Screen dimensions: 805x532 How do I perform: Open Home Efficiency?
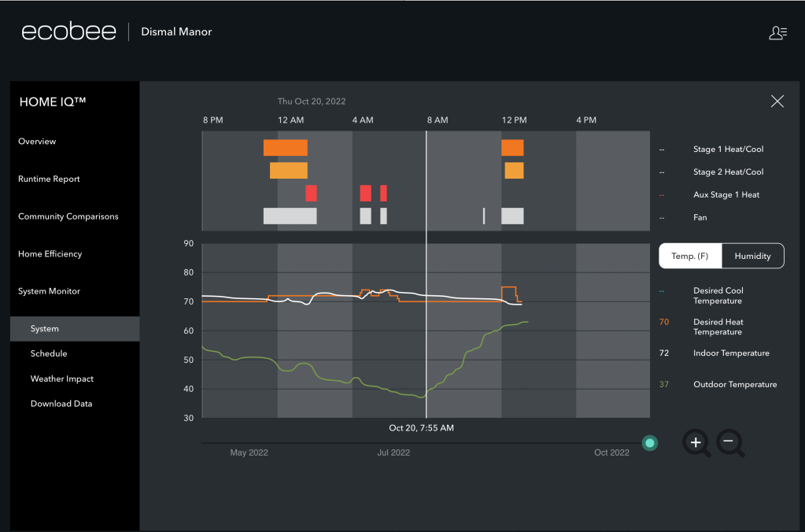(x=50, y=254)
